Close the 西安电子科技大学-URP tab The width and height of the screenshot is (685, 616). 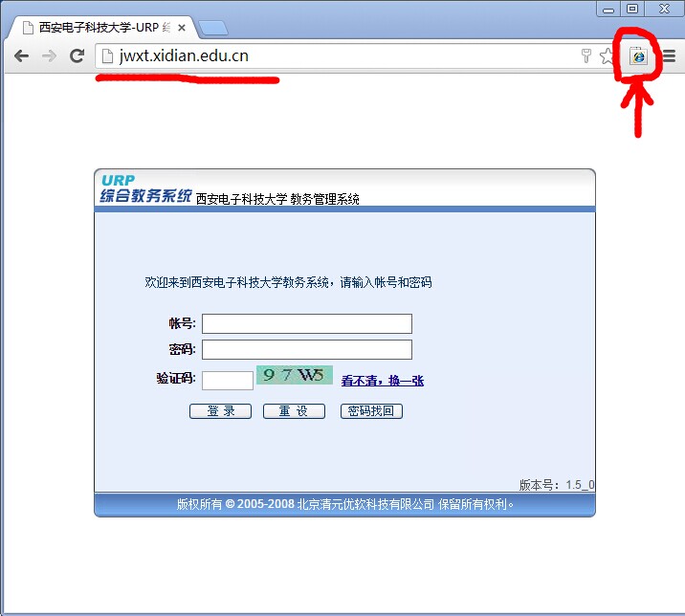tap(182, 28)
